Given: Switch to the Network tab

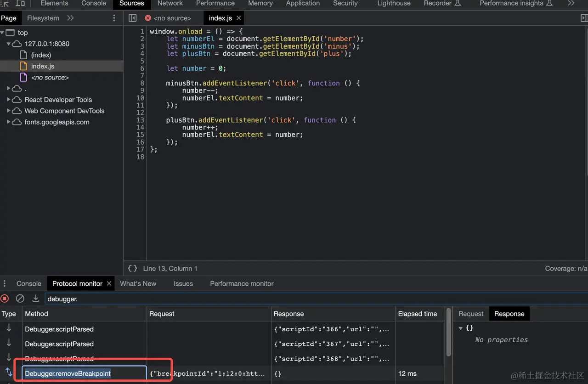Looking at the screenshot, I should pos(170,3).
